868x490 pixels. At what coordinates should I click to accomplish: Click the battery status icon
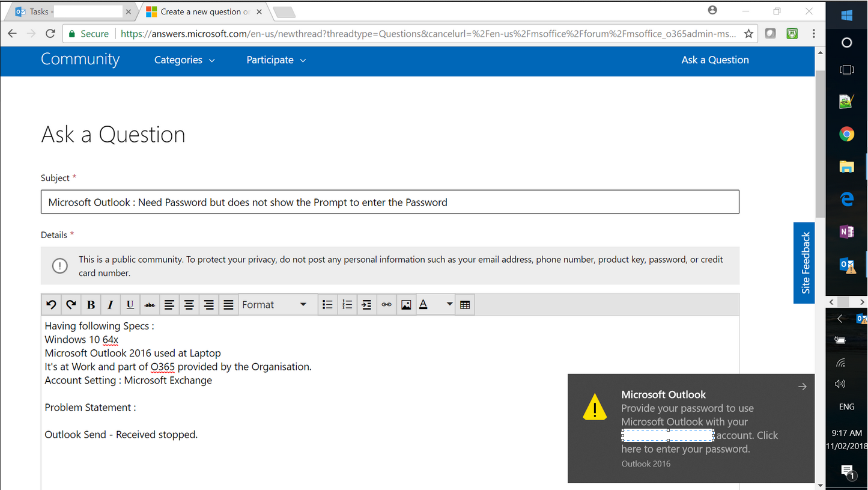click(840, 340)
